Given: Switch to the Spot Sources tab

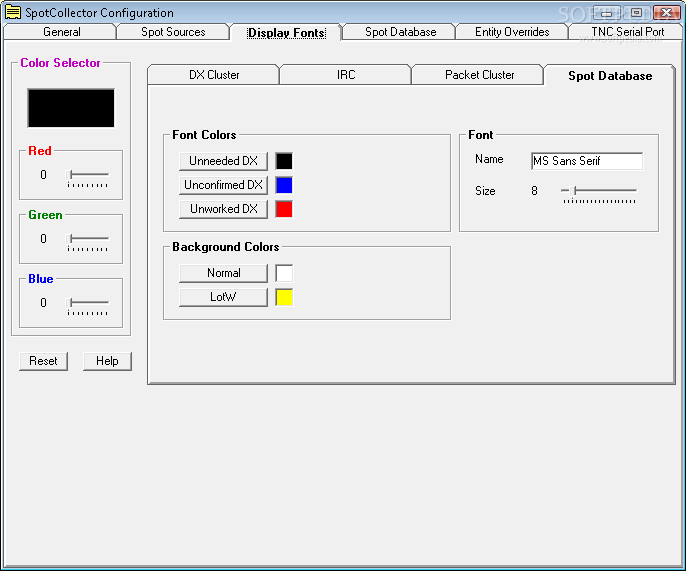Looking at the screenshot, I should (173, 32).
